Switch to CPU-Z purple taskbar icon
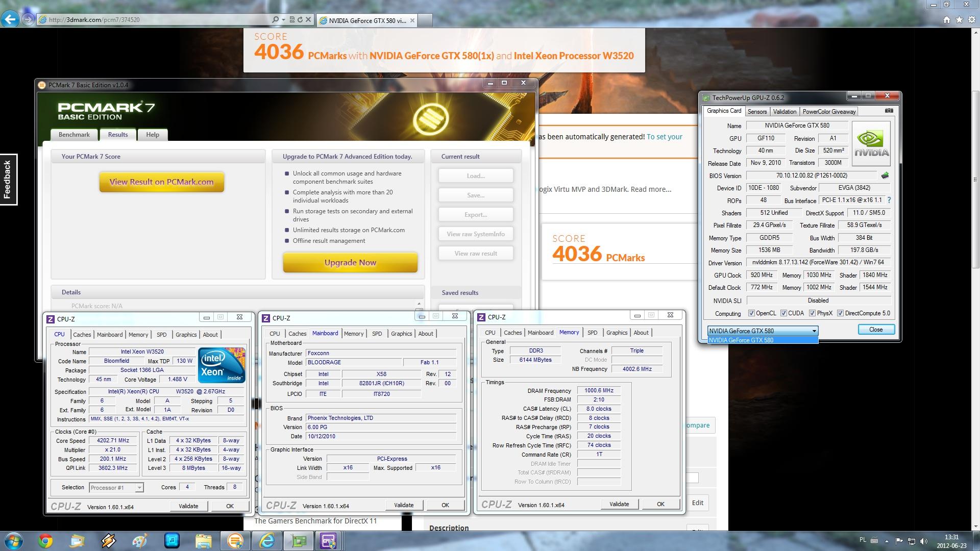Screen dimensions: 980x551 328,541
